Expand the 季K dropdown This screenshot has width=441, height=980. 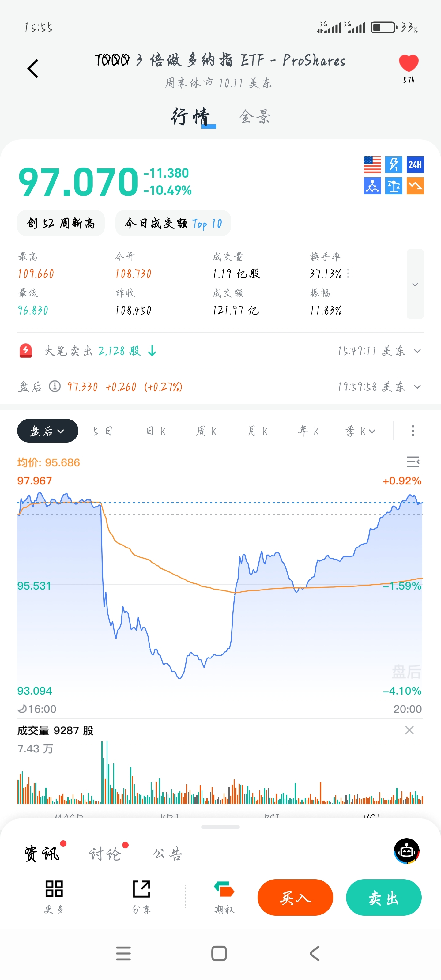(x=360, y=431)
